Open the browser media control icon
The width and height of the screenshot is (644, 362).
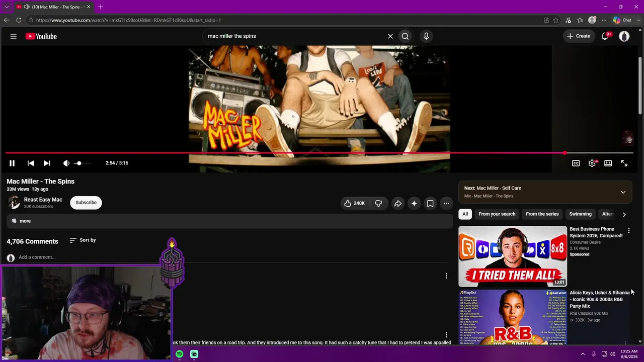tap(568, 20)
